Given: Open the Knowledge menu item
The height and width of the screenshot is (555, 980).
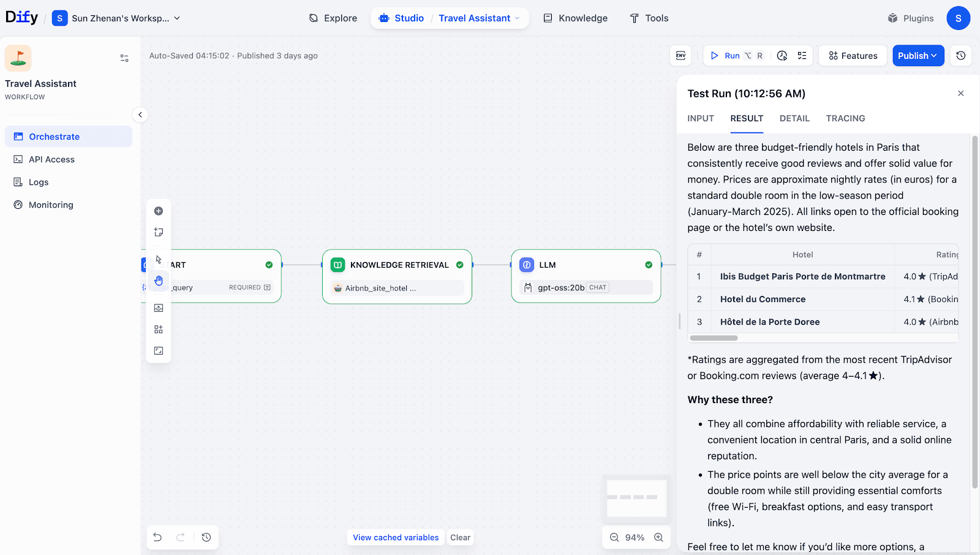Looking at the screenshot, I should 576,18.
